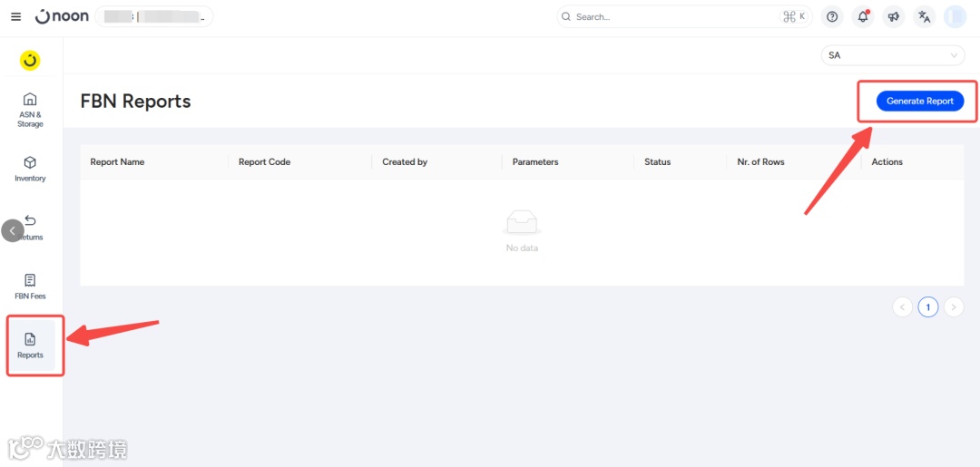
Task: Open ASN & Storage in sidebar
Action: click(30, 111)
